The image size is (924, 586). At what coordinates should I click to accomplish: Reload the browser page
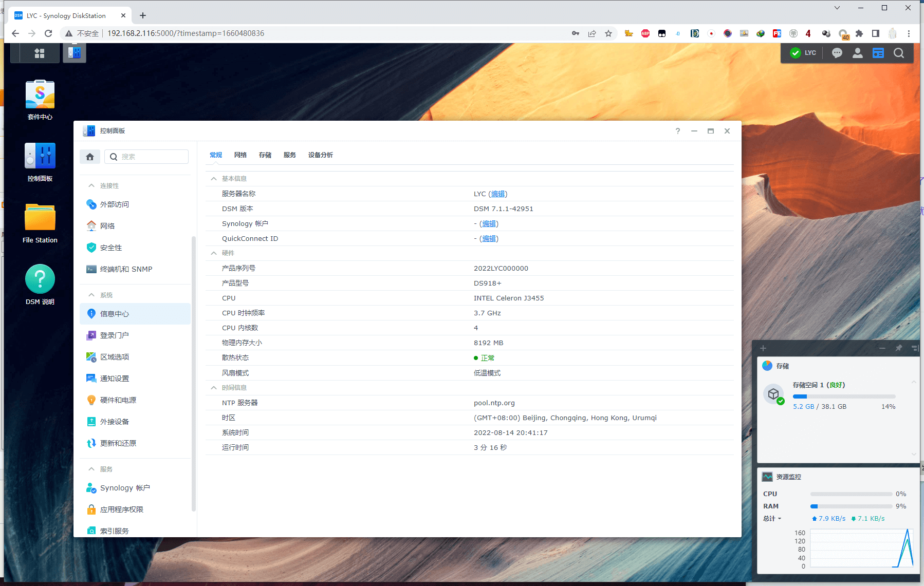click(x=48, y=33)
